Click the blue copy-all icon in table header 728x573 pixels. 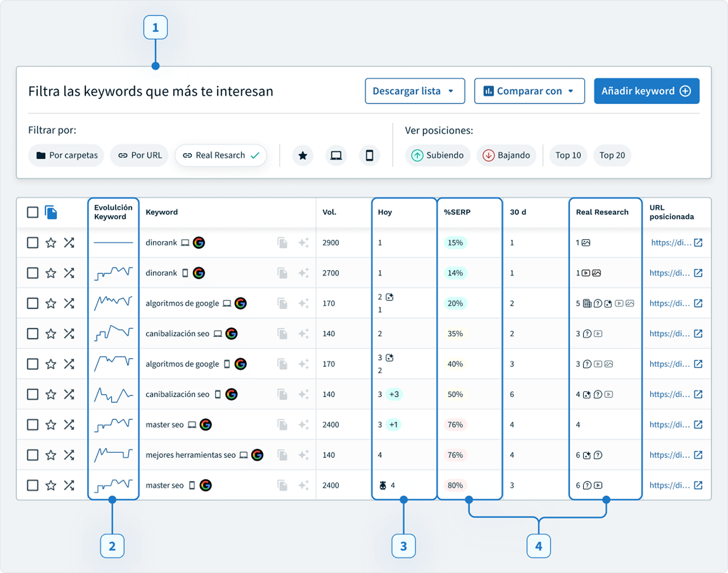(x=51, y=212)
